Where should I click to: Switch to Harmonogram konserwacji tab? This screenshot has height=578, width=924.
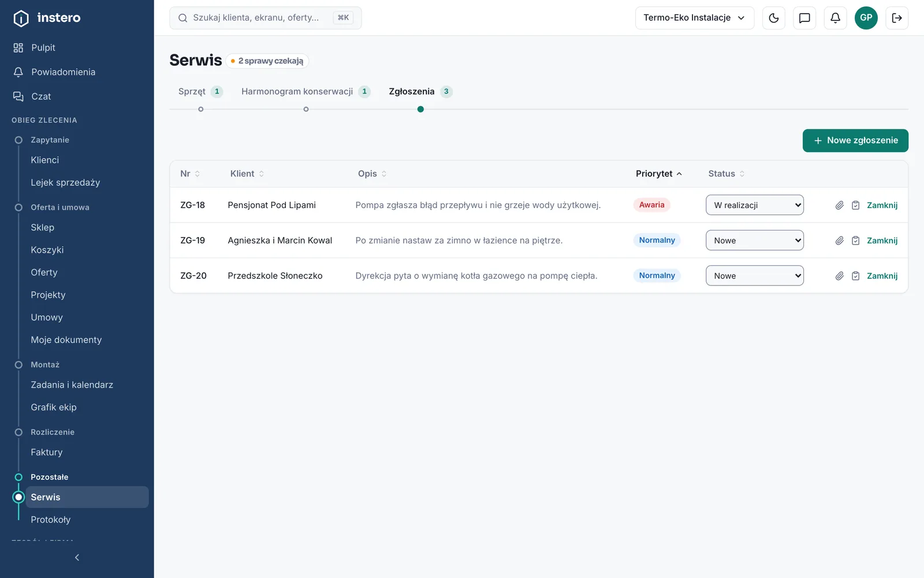pyautogui.click(x=305, y=91)
